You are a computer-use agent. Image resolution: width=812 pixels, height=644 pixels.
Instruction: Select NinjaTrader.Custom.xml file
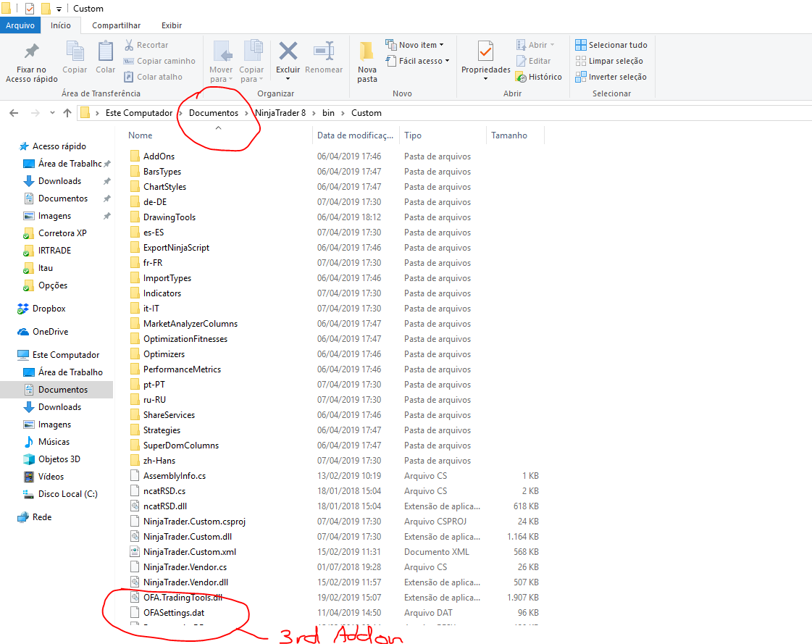coord(190,552)
